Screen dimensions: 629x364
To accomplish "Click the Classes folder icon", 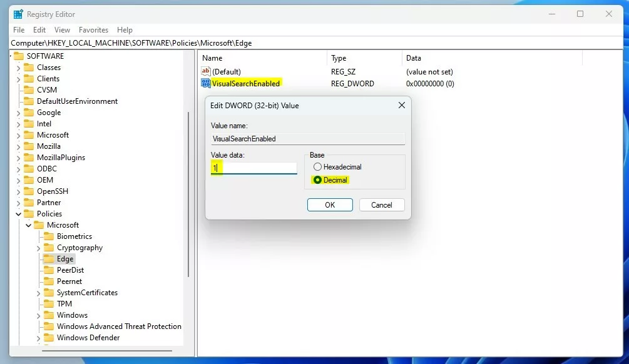I will coord(29,68).
